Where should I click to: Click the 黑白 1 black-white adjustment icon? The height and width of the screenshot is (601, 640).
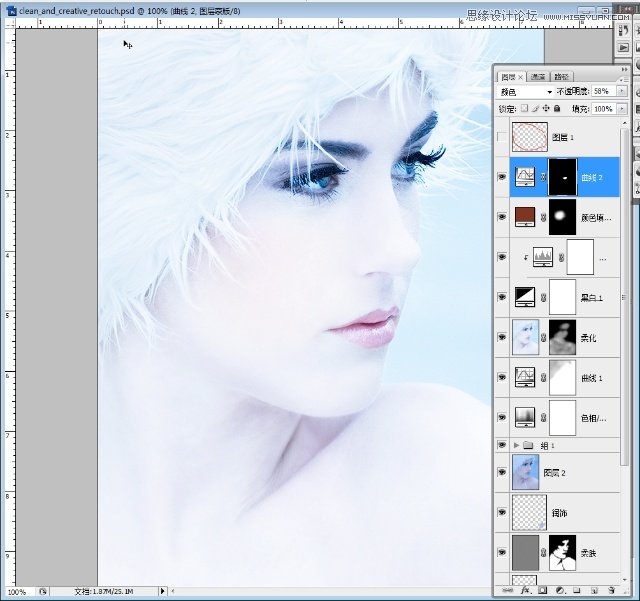[525, 297]
